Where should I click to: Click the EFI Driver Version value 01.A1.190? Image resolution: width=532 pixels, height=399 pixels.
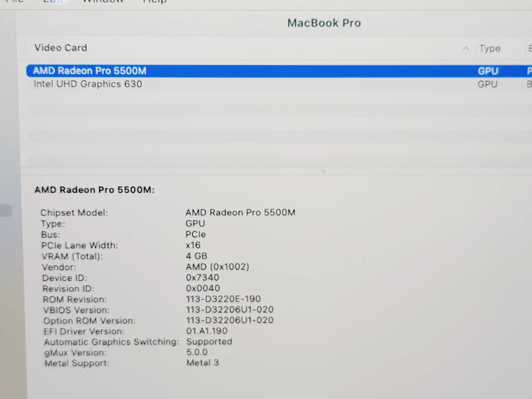click(x=207, y=331)
